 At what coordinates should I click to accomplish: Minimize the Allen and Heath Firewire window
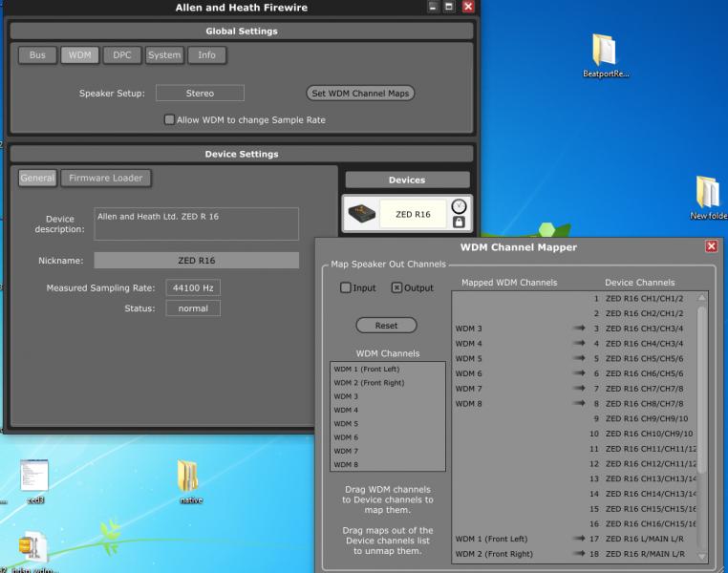click(x=433, y=7)
